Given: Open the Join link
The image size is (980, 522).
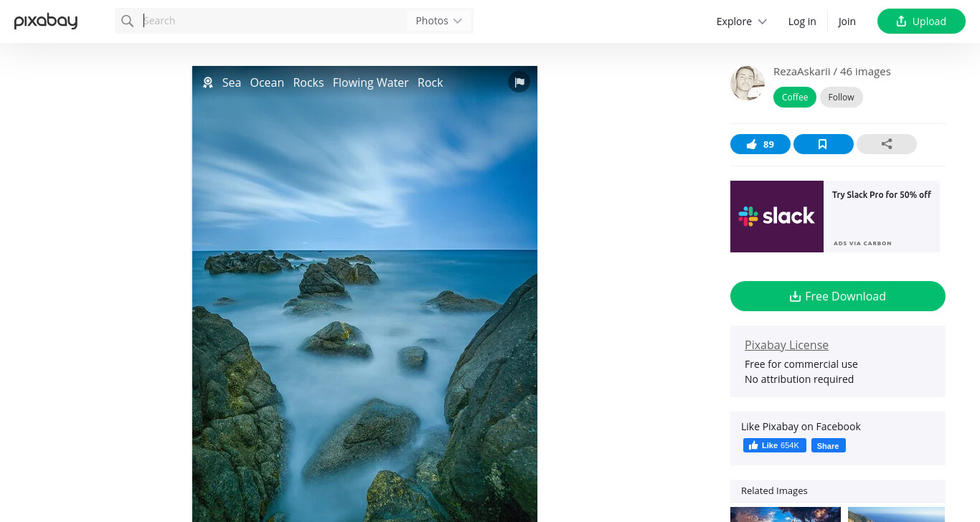Looking at the screenshot, I should (x=847, y=22).
